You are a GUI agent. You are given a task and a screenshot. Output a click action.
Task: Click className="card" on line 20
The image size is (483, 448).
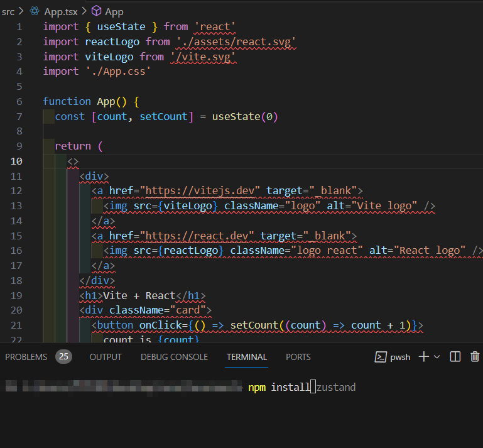[158, 310]
